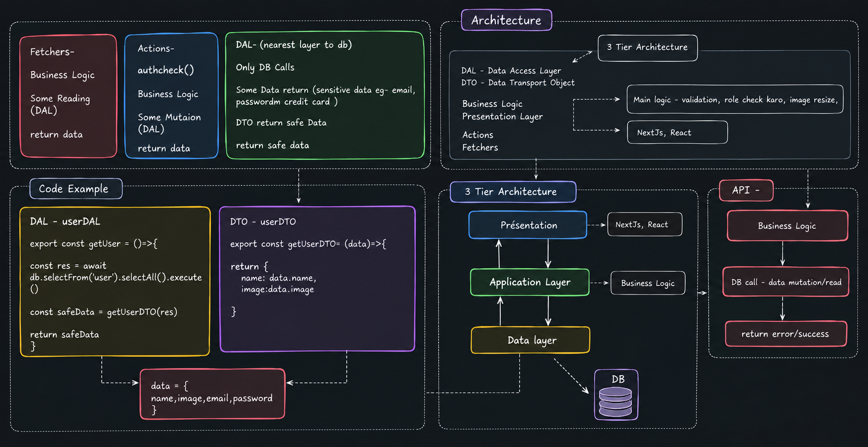This screenshot has width=868, height=447.
Task: Click 'DAL - Data Access Layer' text
Action: click(x=511, y=71)
